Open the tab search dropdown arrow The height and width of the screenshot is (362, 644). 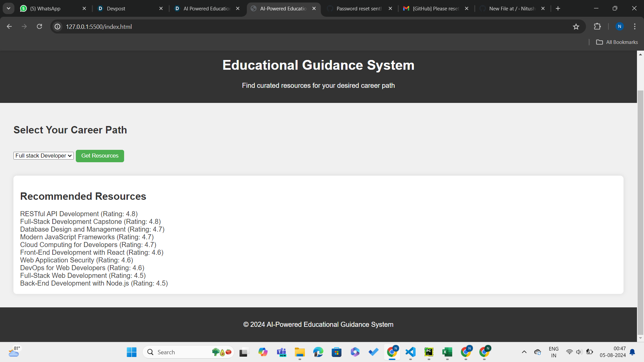pyautogui.click(x=8, y=8)
